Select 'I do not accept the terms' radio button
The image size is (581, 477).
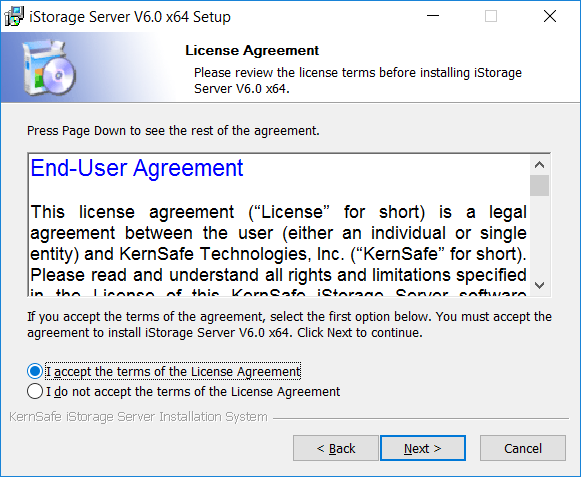[35, 391]
